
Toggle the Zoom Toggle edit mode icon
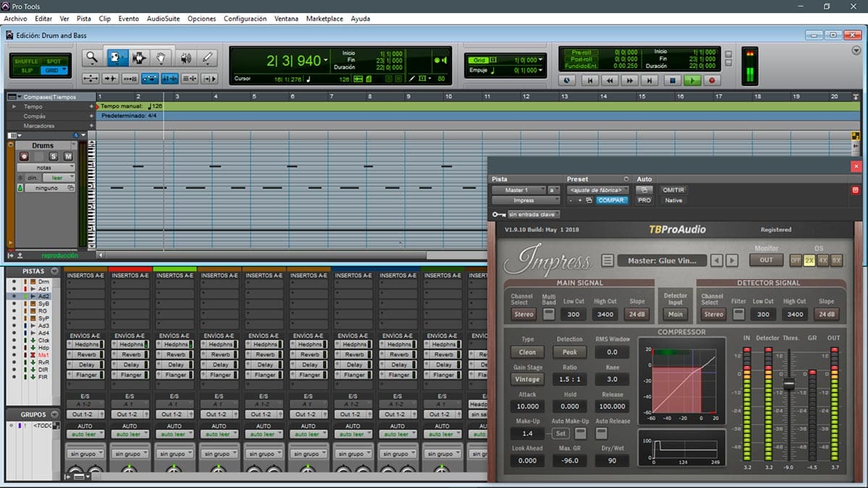click(x=91, y=78)
